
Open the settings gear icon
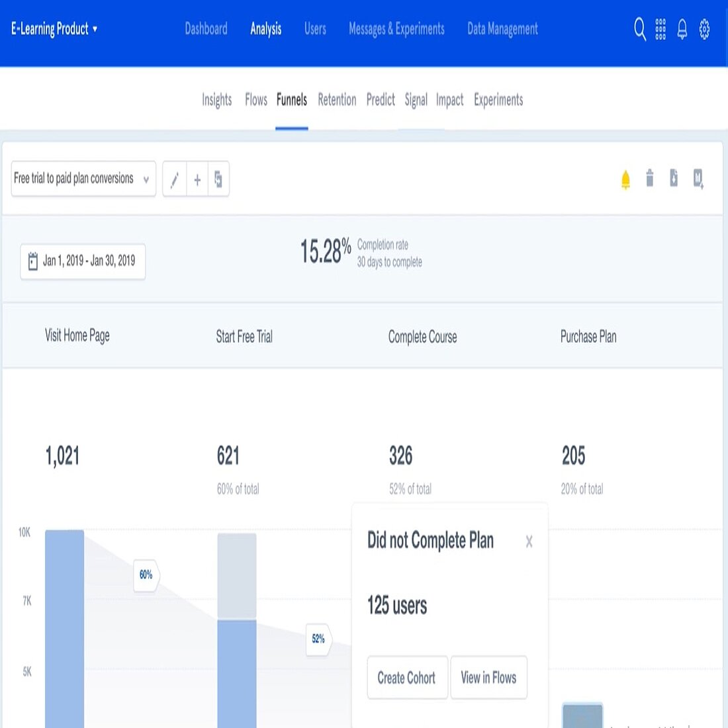click(704, 29)
